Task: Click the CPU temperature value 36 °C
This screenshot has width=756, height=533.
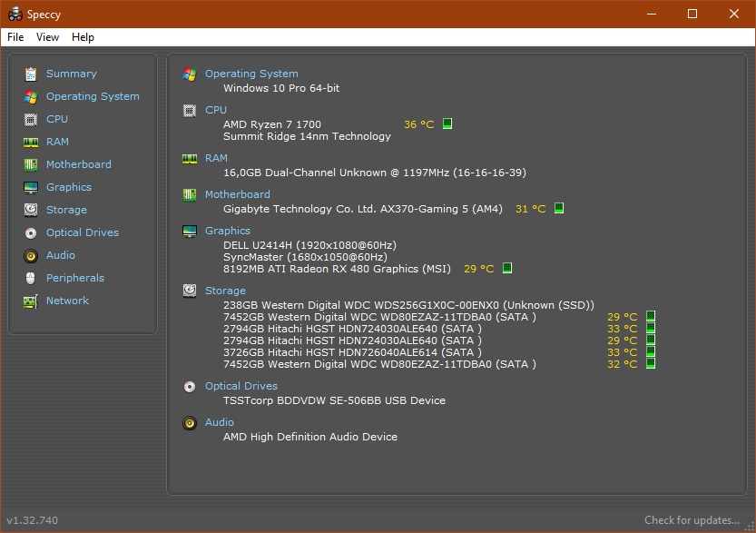Action: pos(419,124)
